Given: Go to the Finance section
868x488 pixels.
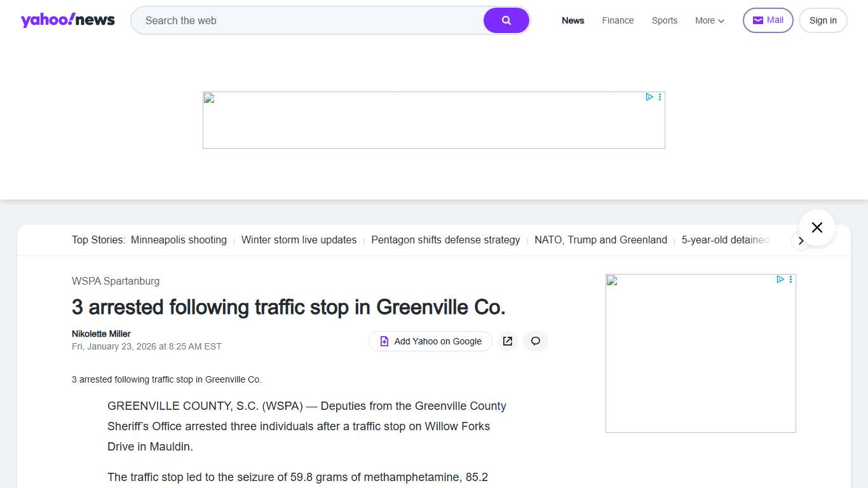Looking at the screenshot, I should coord(618,20).
